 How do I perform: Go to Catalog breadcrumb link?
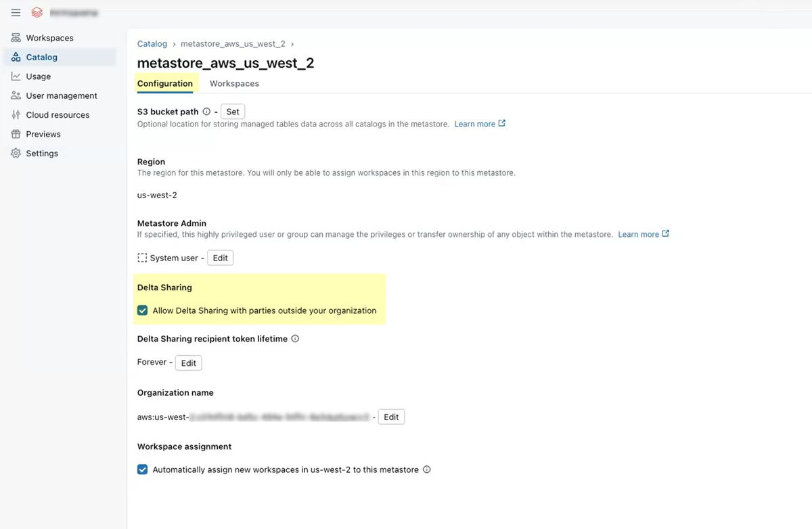coord(152,44)
